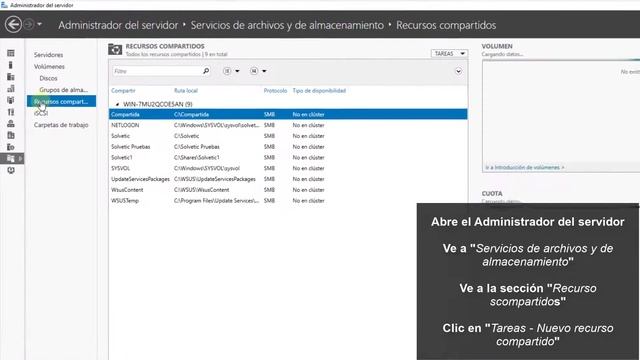
Task: Open the All Servers icon in left rail
Action: 11,77
